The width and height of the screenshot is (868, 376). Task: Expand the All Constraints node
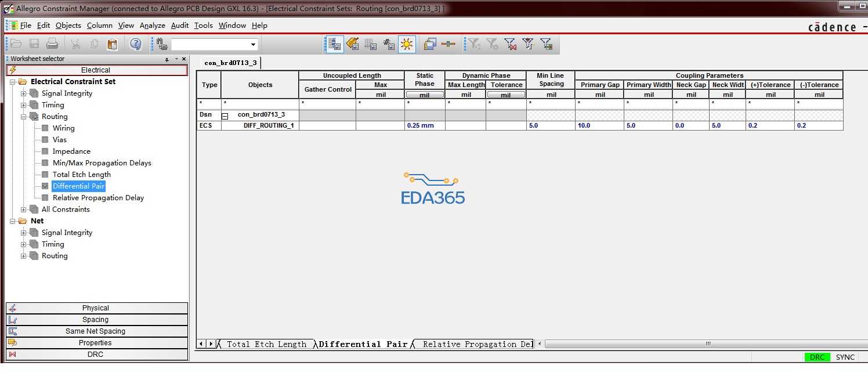point(24,209)
